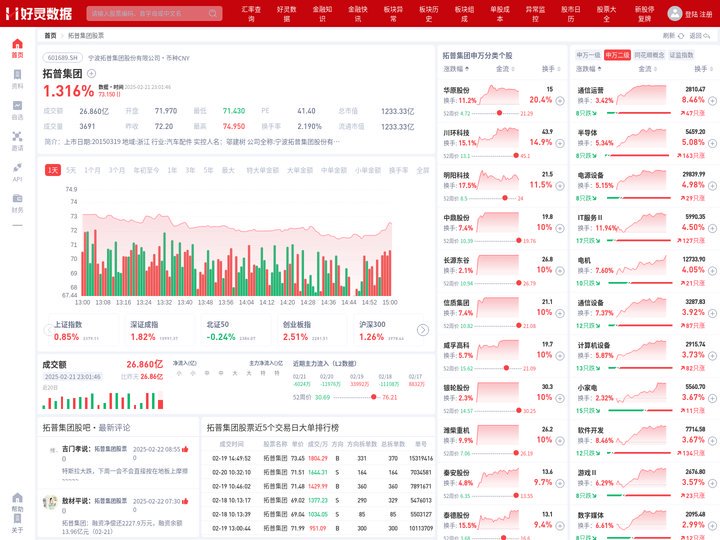
Task: Open the 汇率查询 menu item
Action: tap(251, 14)
